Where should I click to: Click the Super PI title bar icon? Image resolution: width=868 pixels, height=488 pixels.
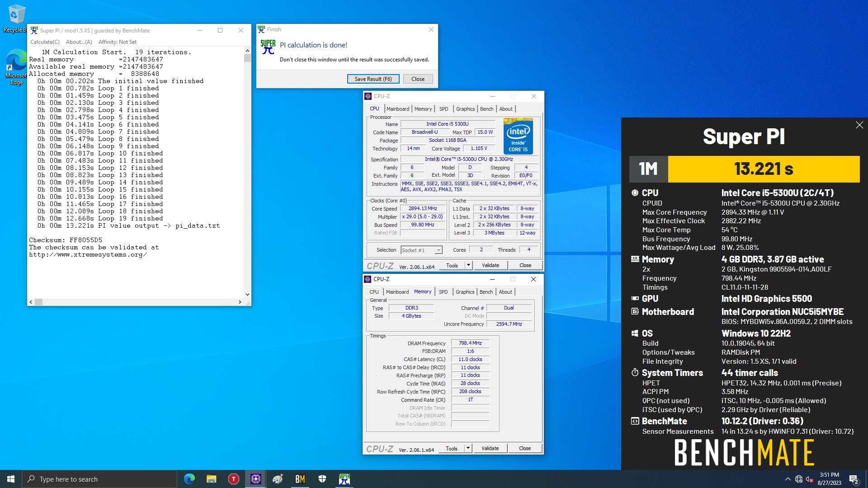coord(34,30)
